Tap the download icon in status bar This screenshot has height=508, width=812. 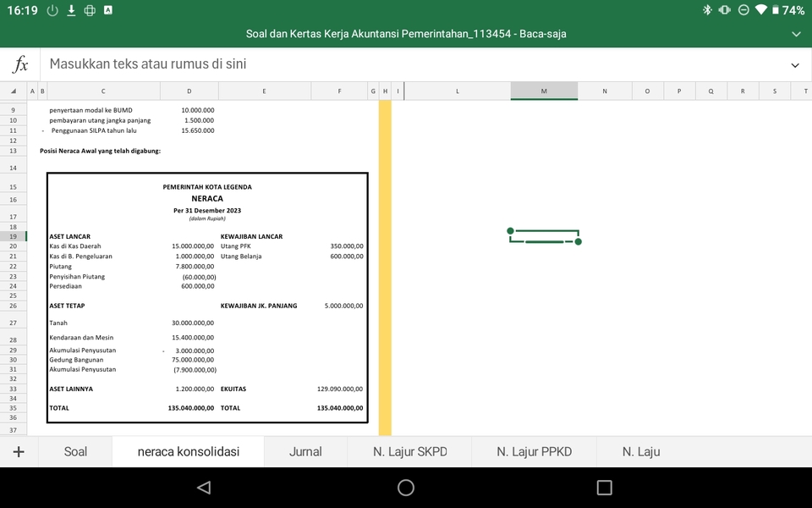pyautogui.click(x=71, y=10)
